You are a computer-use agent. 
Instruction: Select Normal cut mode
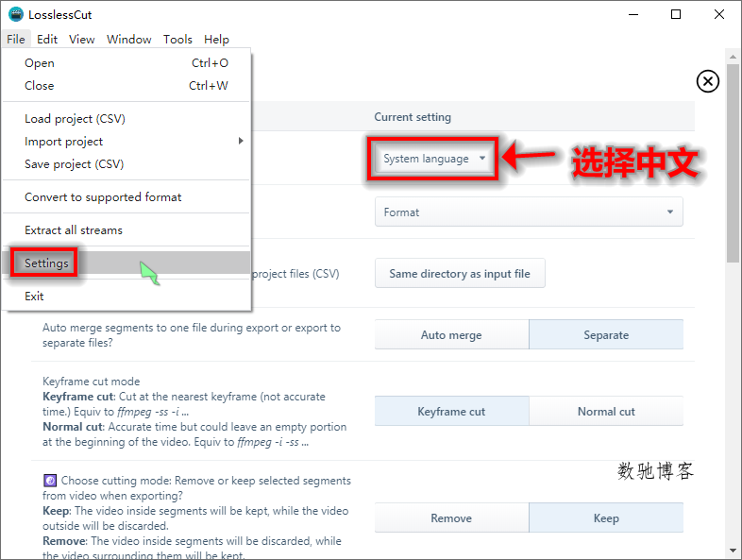tap(606, 412)
